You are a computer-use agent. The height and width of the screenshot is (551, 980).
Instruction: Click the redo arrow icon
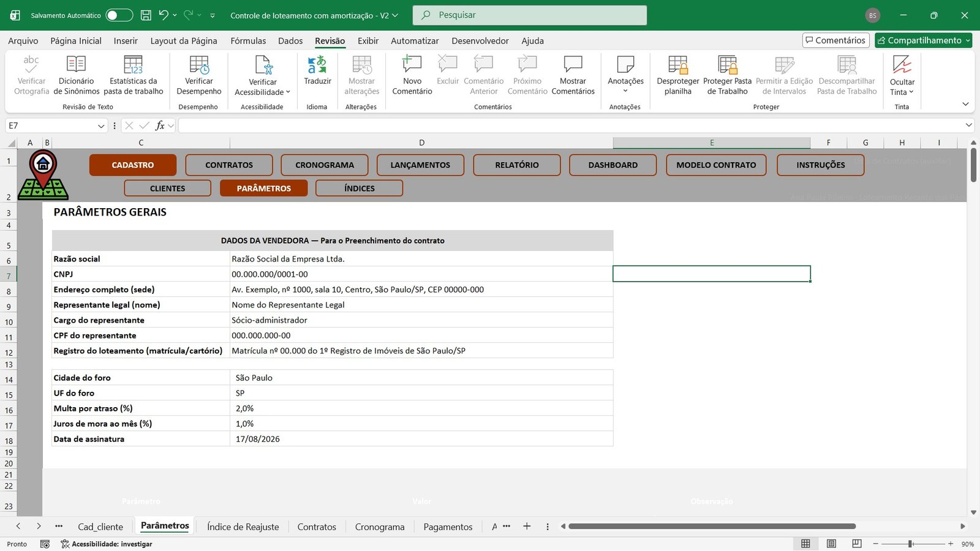[189, 15]
